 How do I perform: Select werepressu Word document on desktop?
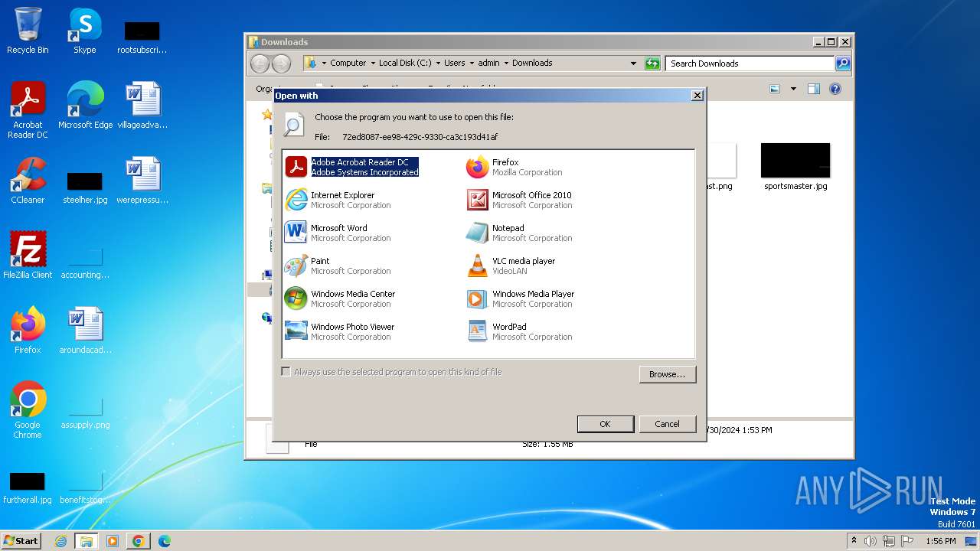(142, 181)
